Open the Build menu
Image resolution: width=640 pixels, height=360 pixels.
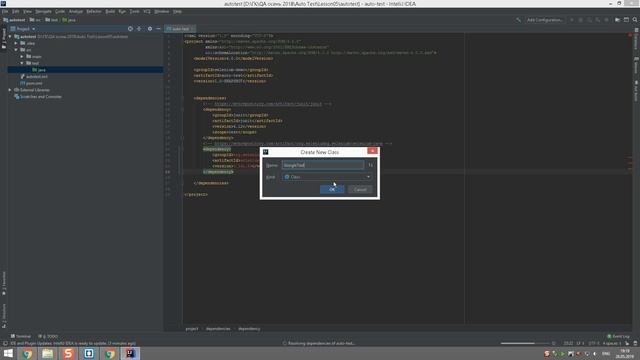(x=110, y=11)
